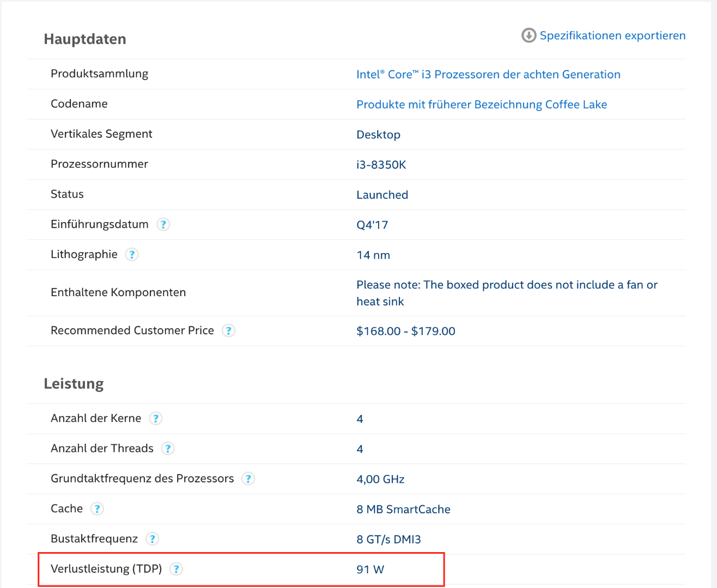
Task: Follow the Coffee Lake products link
Action: [482, 105]
